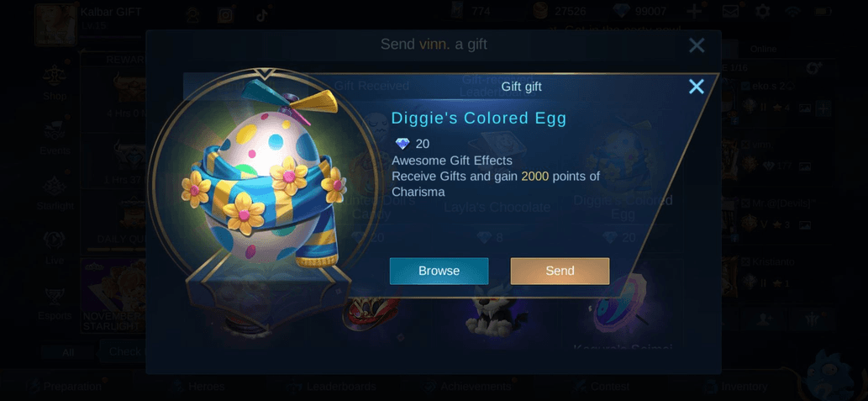The image size is (868, 401).
Task: Open the settings gear icon
Action: tap(763, 11)
